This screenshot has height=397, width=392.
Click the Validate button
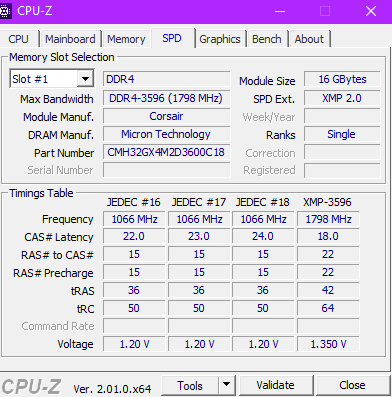tap(275, 385)
